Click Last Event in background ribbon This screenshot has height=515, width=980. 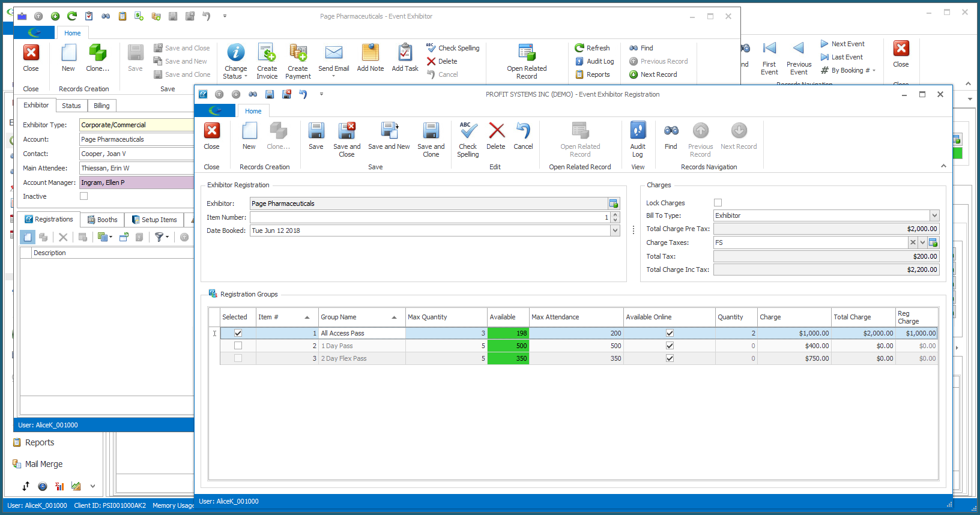pyautogui.click(x=842, y=57)
